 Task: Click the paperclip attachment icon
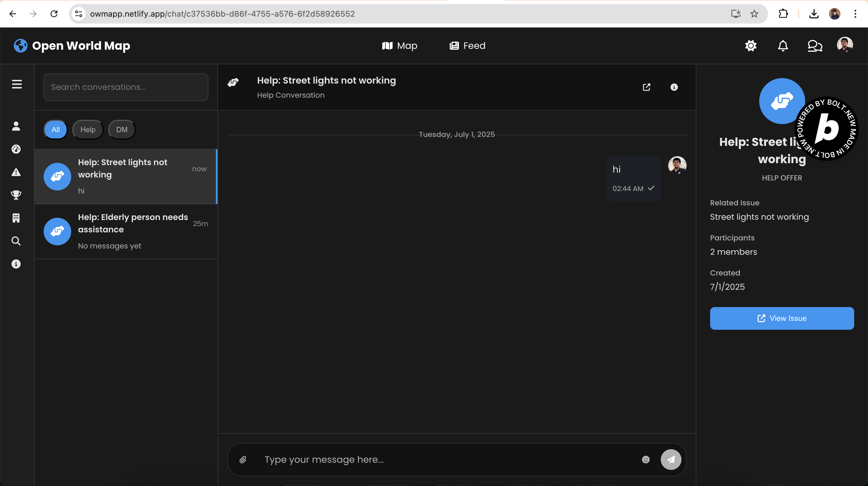(243, 459)
